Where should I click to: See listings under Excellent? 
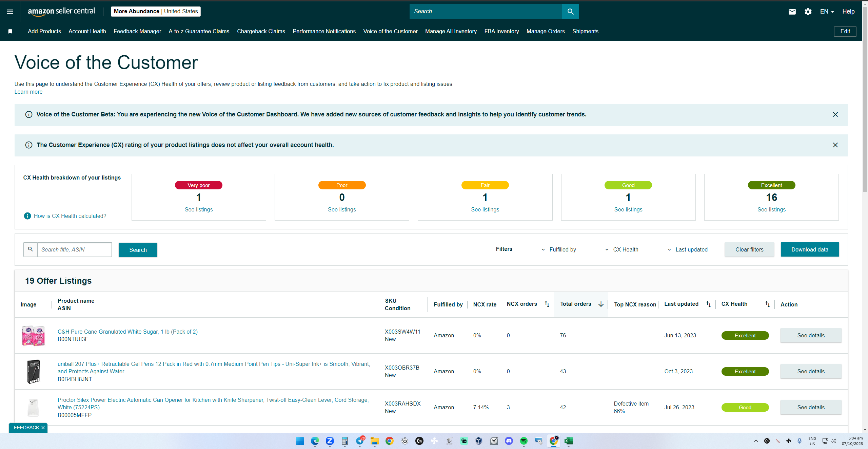coord(771,209)
